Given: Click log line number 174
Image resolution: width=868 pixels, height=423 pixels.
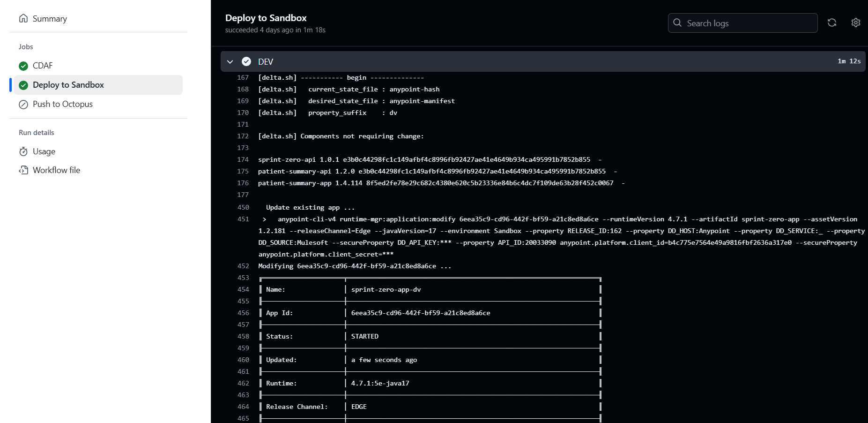Looking at the screenshot, I should 243,159.
